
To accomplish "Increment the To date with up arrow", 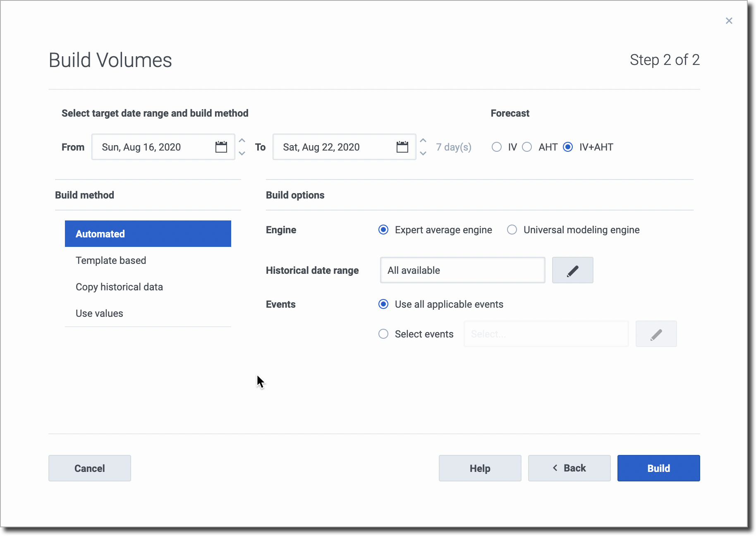I will tap(423, 141).
